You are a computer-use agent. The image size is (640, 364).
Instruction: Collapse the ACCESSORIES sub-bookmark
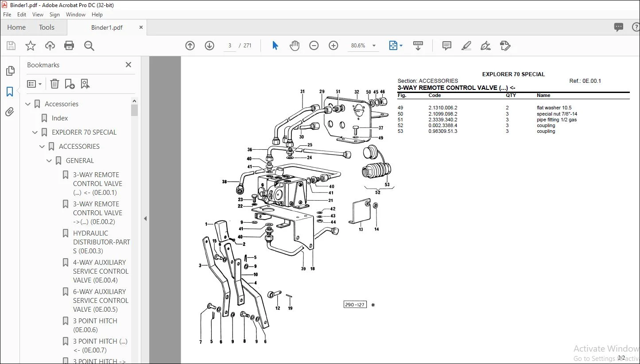[x=43, y=147]
